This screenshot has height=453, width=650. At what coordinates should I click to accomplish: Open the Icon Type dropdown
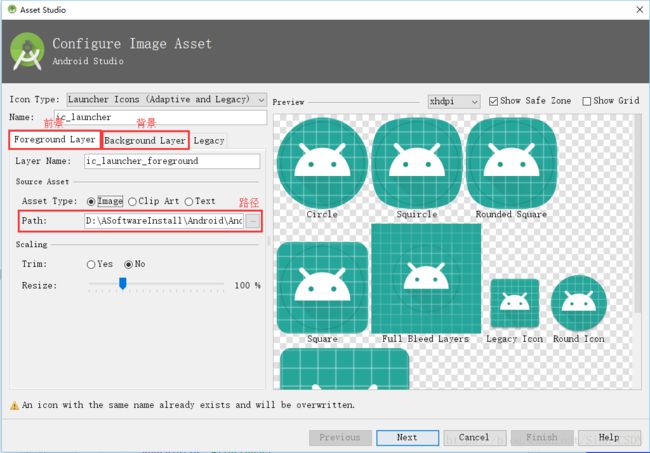pos(166,99)
